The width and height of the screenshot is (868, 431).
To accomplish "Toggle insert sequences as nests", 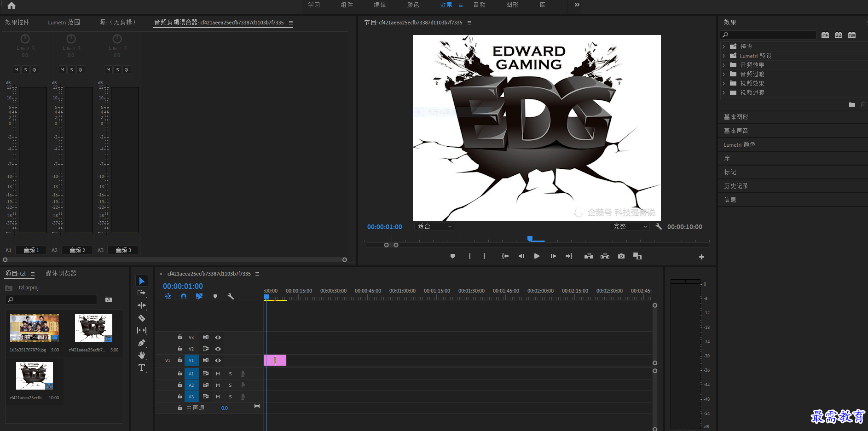I will click(x=168, y=296).
